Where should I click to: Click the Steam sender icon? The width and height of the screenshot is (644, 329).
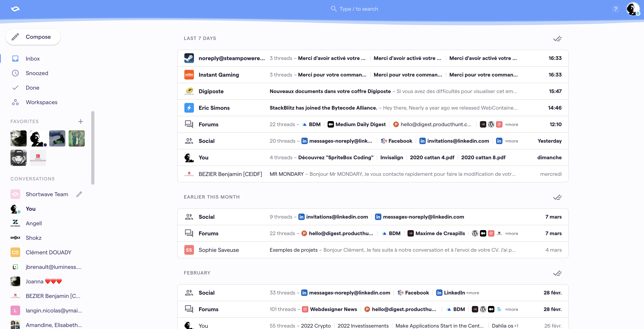tap(189, 58)
